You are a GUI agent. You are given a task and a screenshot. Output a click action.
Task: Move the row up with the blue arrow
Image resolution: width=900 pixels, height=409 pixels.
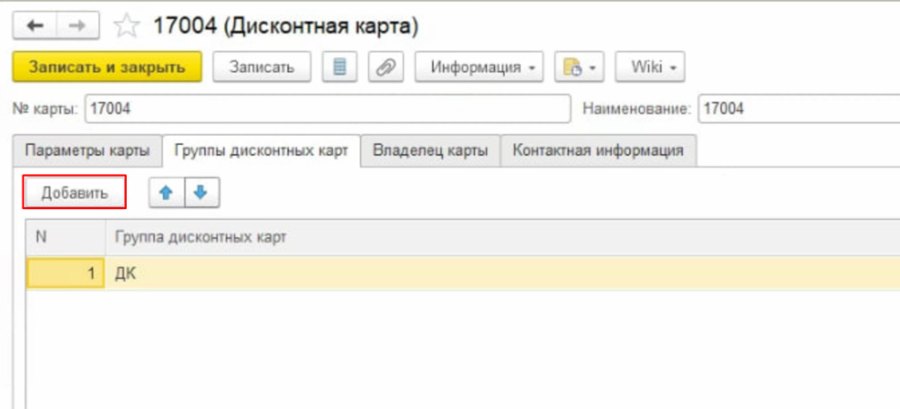pos(166,193)
